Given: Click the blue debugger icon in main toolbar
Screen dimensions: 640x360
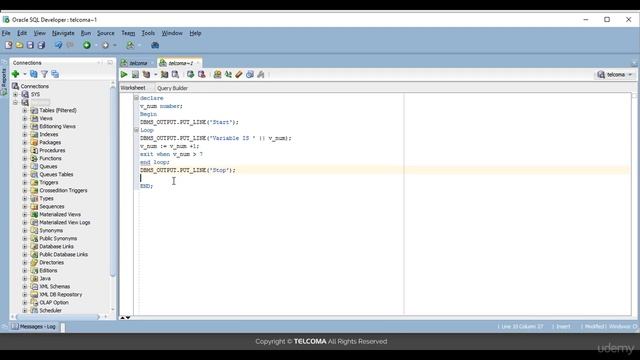Looking at the screenshot, I should 155,45.
